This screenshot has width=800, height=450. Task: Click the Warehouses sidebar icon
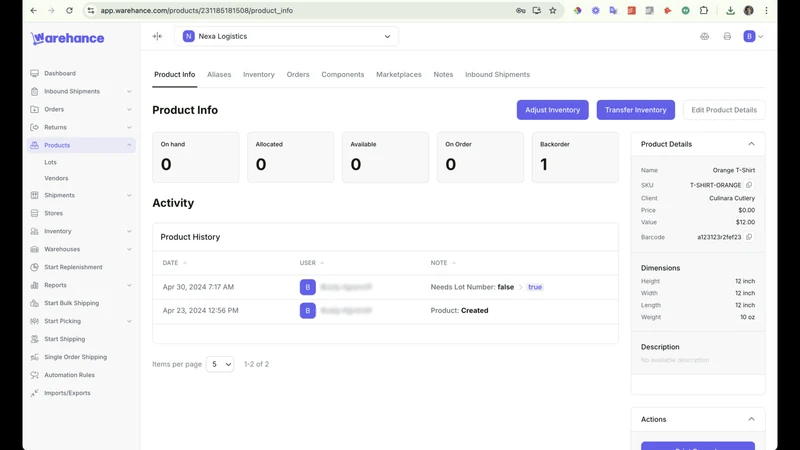[34, 249]
